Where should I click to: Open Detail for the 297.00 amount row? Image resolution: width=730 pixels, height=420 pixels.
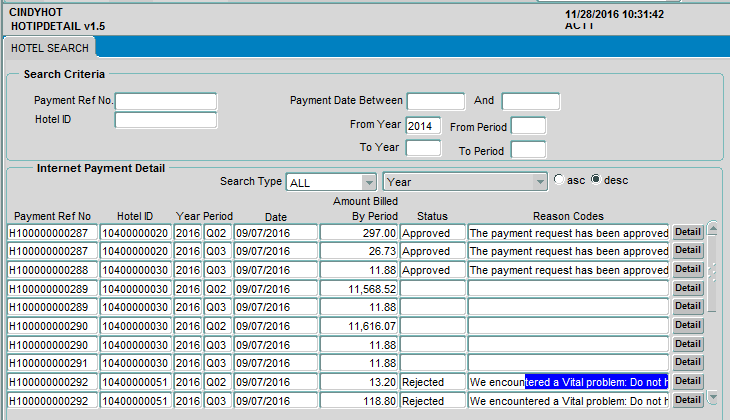687,232
